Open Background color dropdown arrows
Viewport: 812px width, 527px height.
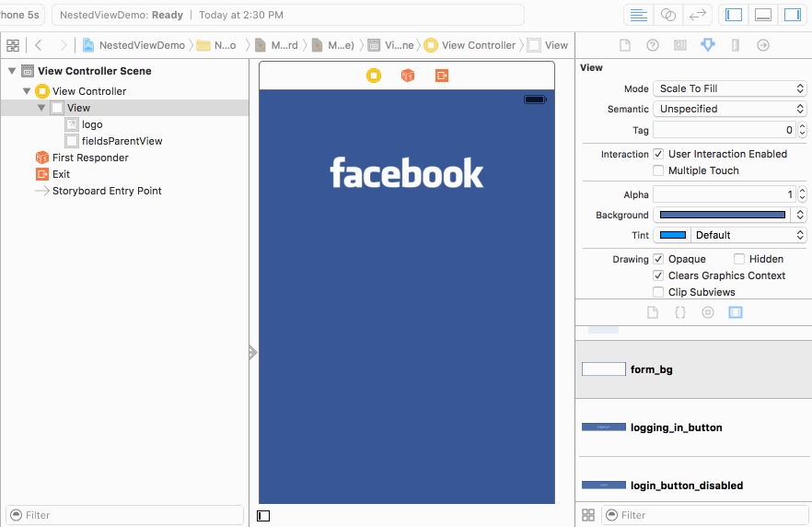pos(799,215)
